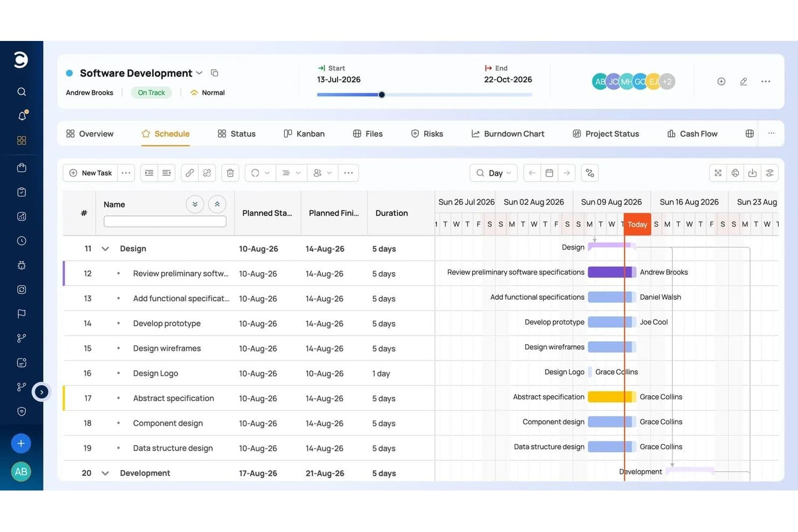Collapse the Development task group

click(x=105, y=473)
